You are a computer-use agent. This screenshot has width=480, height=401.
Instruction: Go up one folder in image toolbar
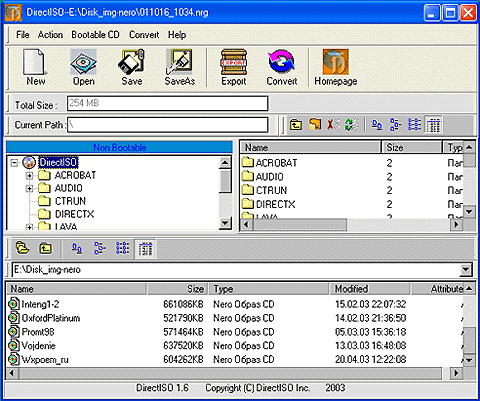point(296,125)
